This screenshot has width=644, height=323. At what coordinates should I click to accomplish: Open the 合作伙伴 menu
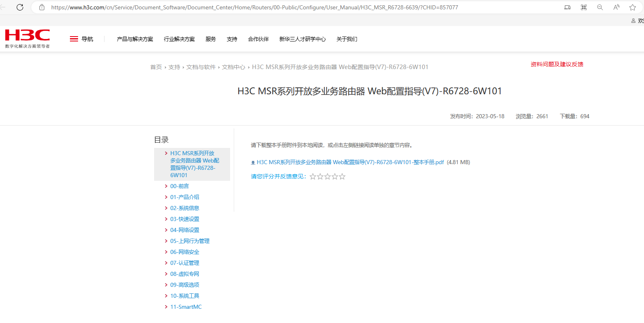point(259,39)
